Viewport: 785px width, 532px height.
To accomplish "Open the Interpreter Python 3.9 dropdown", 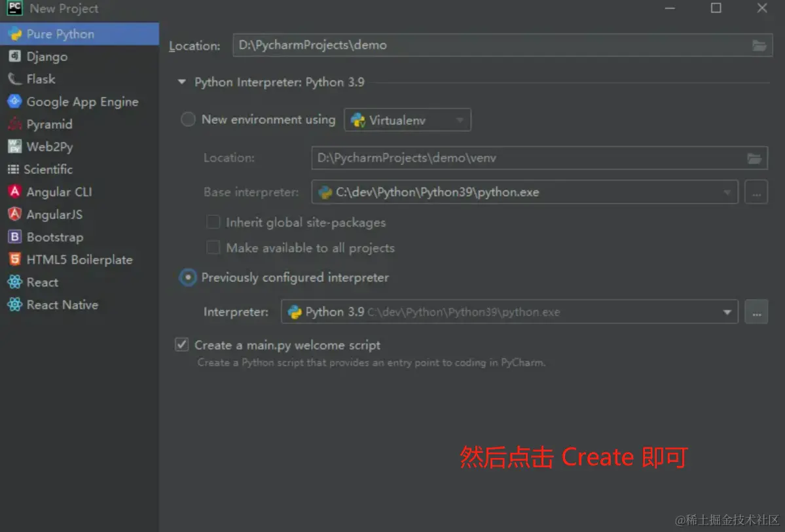I will tap(509, 311).
